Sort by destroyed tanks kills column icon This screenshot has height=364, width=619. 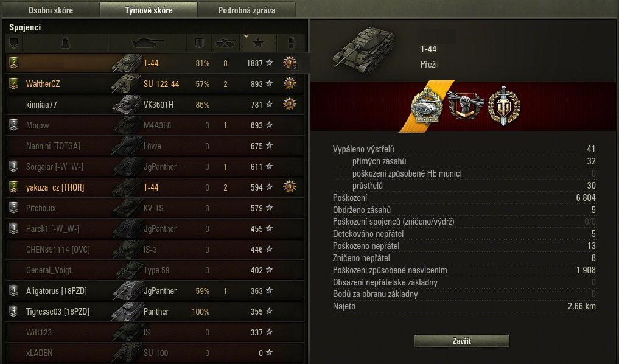click(x=225, y=43)
